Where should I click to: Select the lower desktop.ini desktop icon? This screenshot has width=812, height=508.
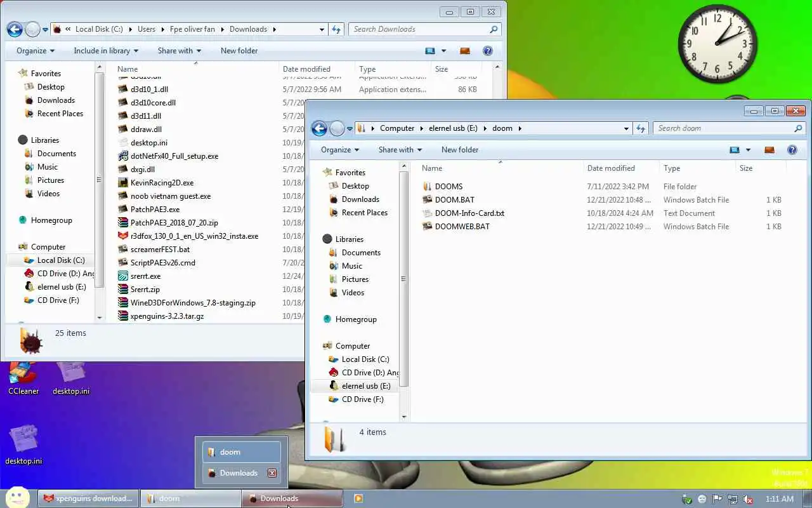point(23,444)
